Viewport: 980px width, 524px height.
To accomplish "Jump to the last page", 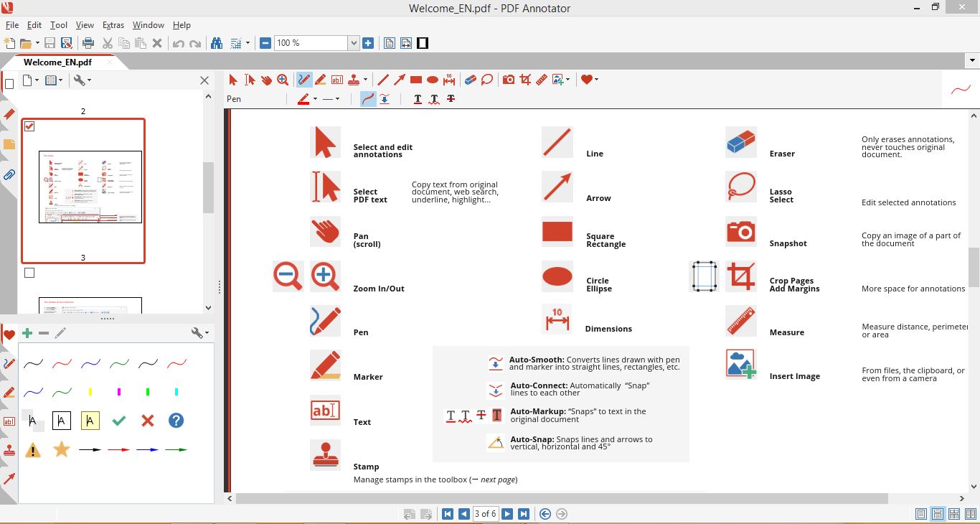I will click(x=524, y=514).
